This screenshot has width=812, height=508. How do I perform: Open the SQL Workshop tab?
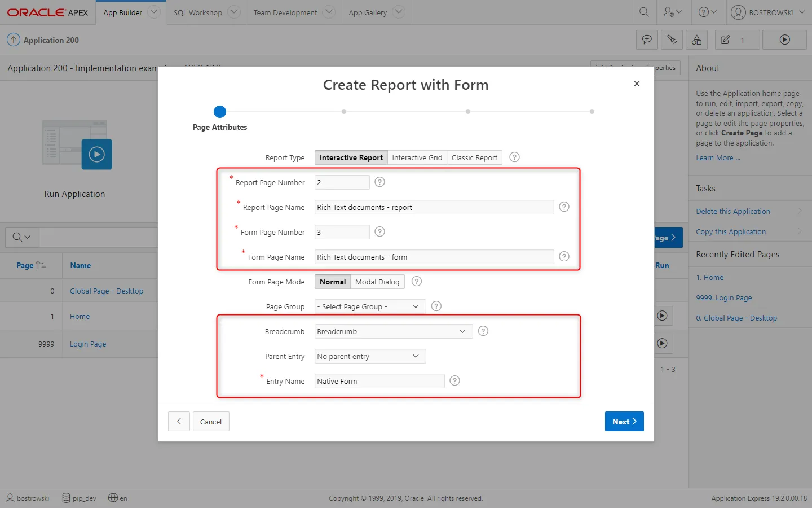(198, 12)
